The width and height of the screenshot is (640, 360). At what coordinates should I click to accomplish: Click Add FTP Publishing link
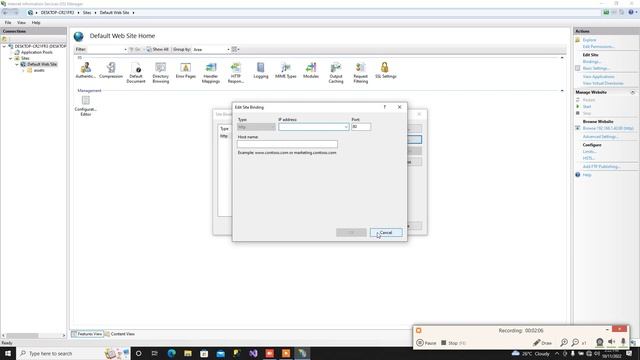tap(602, 167)
